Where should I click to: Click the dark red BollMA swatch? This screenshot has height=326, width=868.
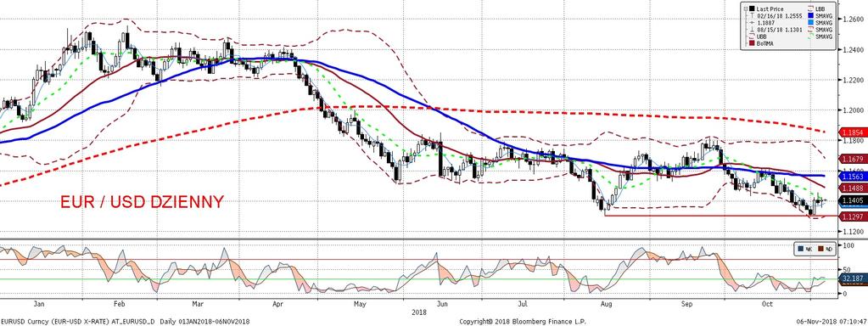752,43
